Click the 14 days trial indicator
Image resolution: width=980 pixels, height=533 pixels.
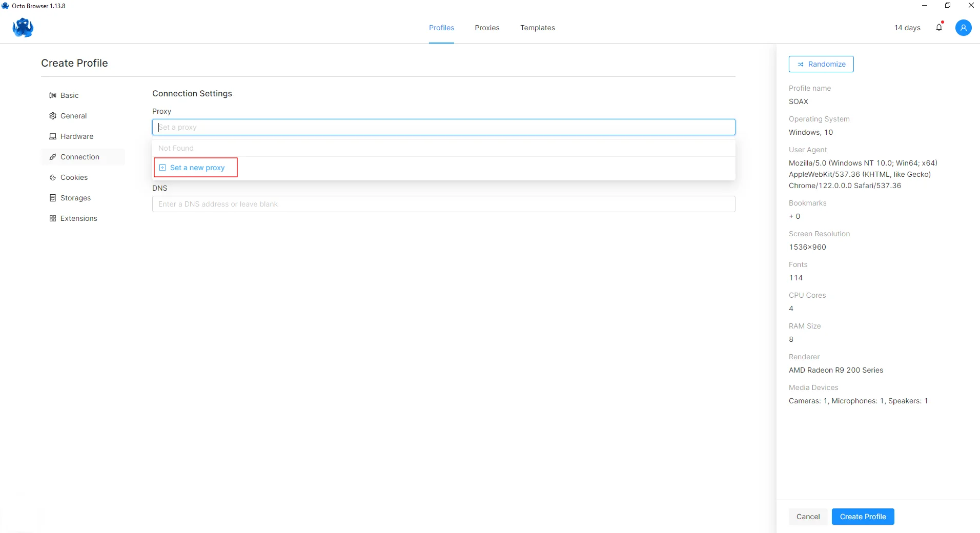pos(907,28)
